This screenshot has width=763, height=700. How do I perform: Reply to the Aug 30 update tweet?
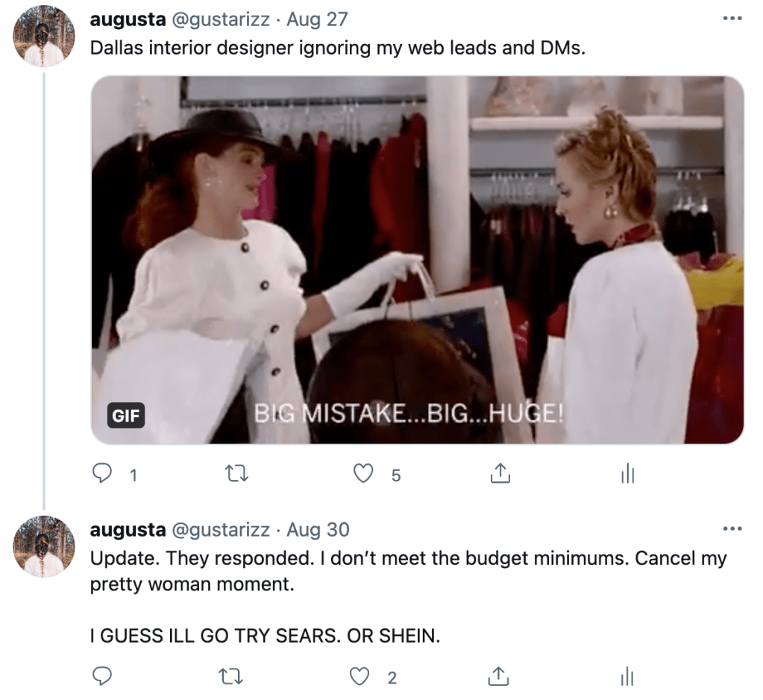coord(102,676)
